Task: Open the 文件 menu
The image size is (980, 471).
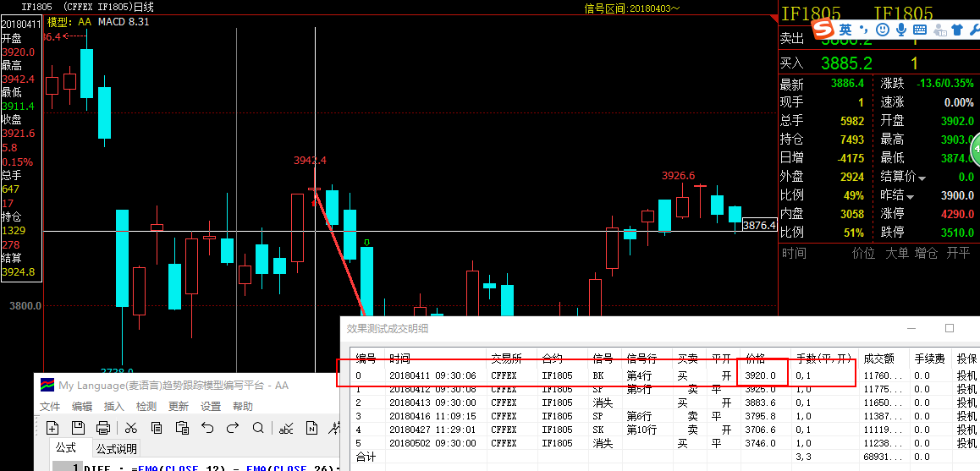Action: 50,406
